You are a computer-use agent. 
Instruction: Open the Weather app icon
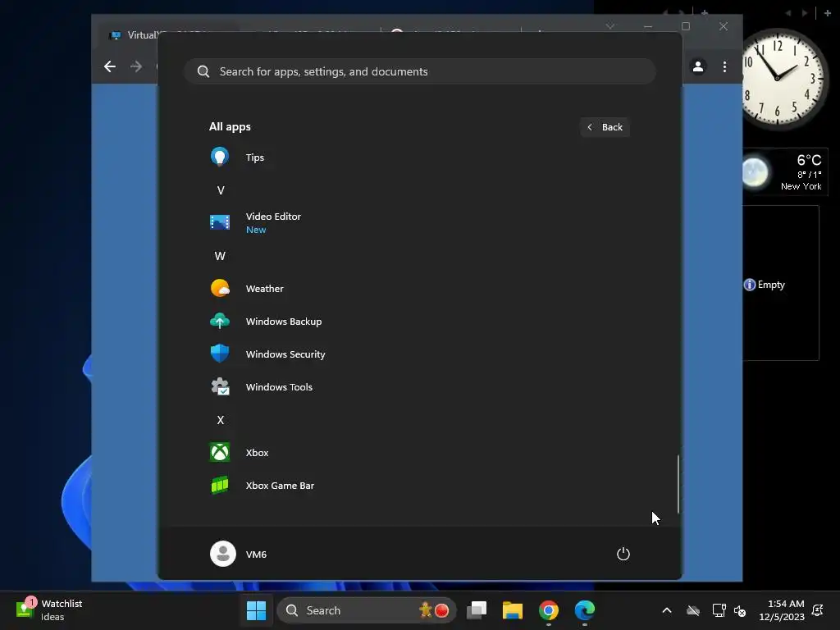point(220,288)
